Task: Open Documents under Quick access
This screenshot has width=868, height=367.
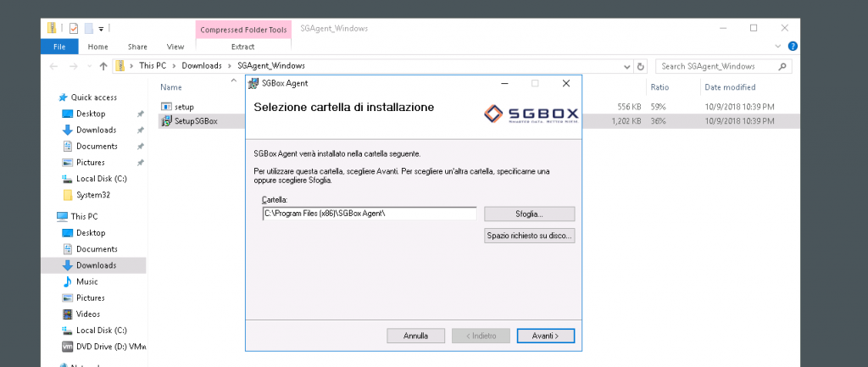Action: tap(97, 146)
